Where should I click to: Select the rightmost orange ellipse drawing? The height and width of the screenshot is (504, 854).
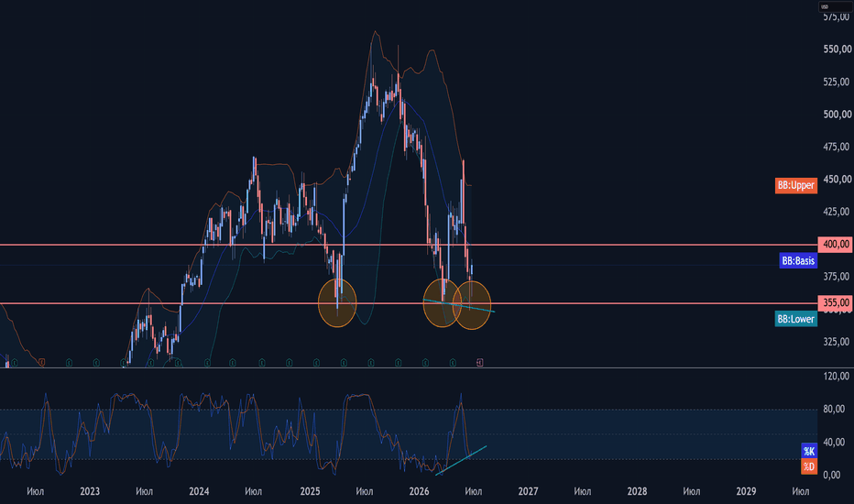(x=472, y=305)
